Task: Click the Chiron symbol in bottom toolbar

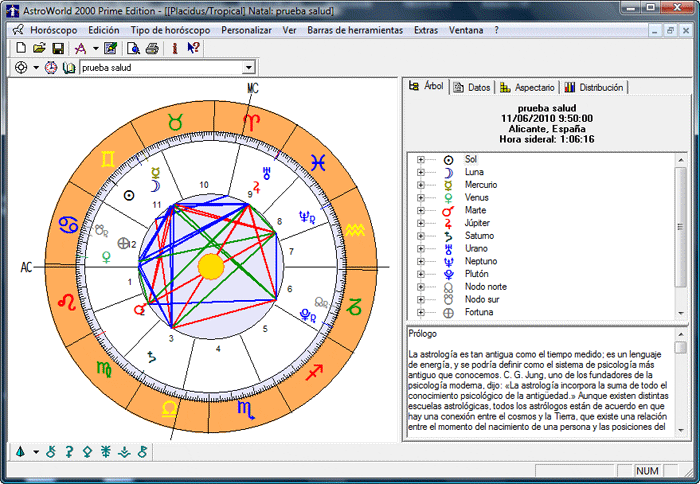Action: point(51,452)
